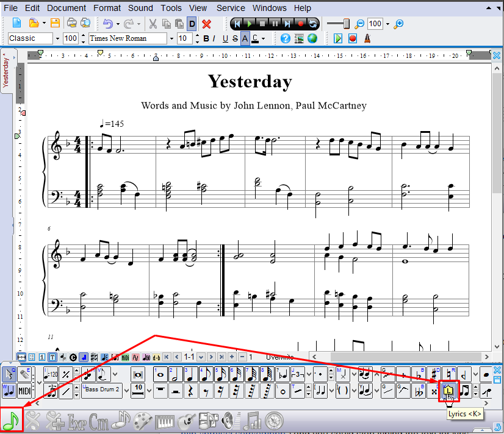Expand the open file dropdown arrow
The width and height of the screenshot is (504, 434).
[x=44, y=23]
